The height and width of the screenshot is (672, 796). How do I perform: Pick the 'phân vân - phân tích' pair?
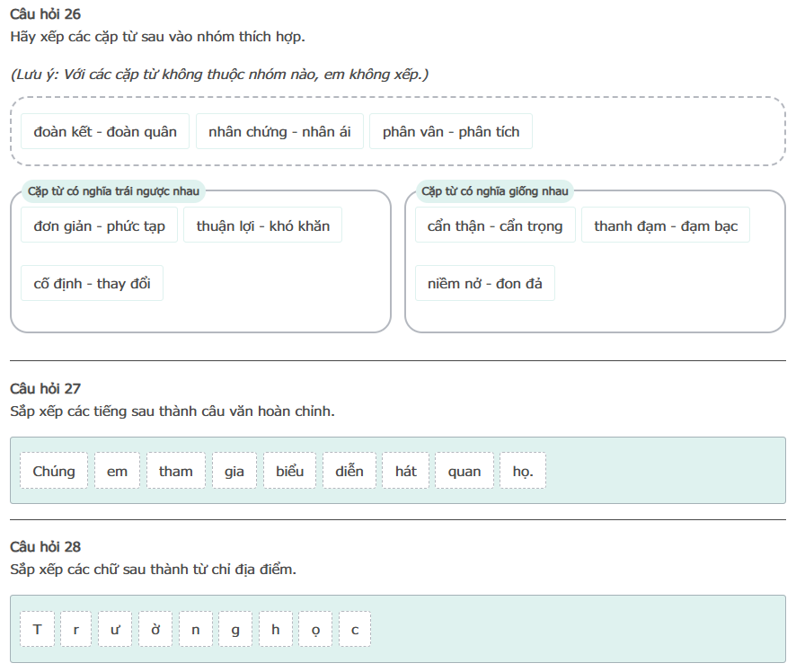[451, 132]
